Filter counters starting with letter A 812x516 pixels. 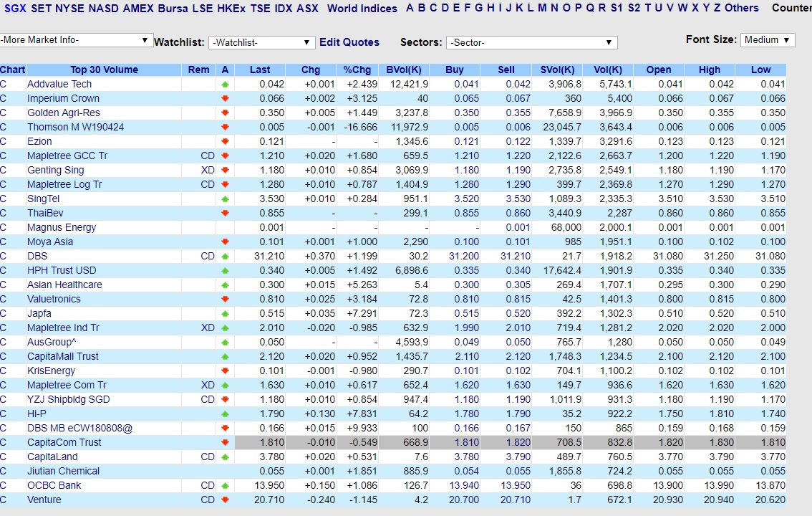410,9
